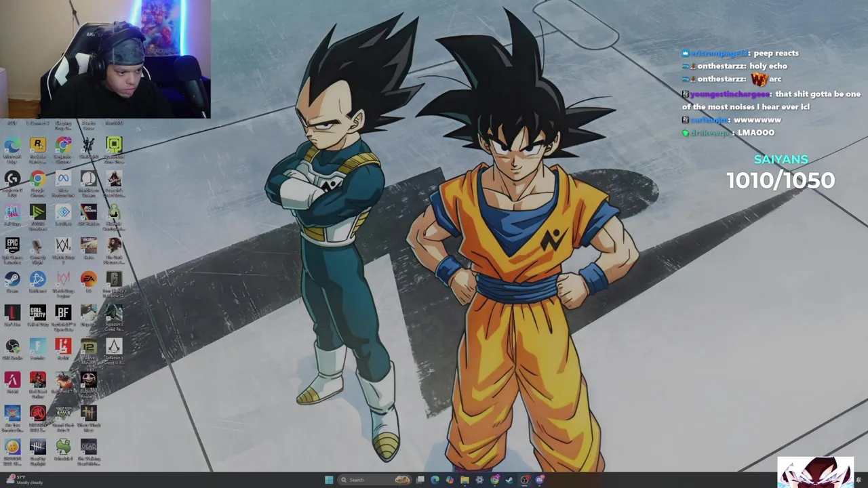This screenshot has height=488, width=868.
Task: Open Task View on the taskbar
Action: (x=420, y=480)
